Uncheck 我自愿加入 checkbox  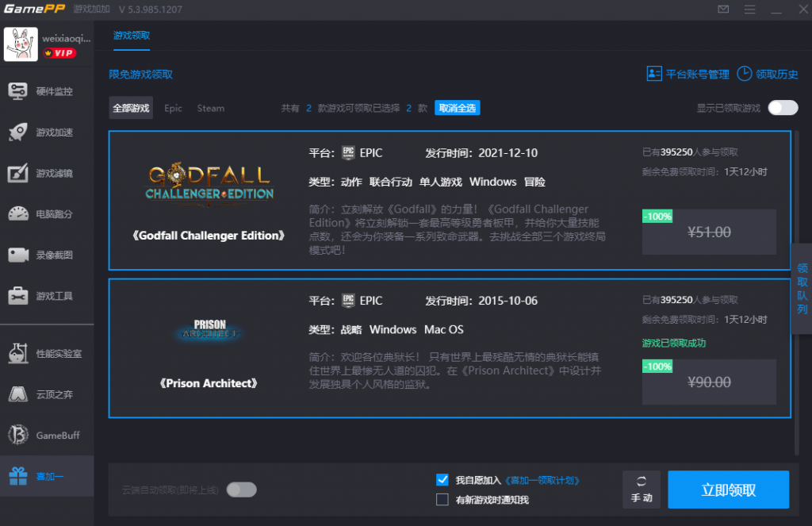tap(442, 480)
